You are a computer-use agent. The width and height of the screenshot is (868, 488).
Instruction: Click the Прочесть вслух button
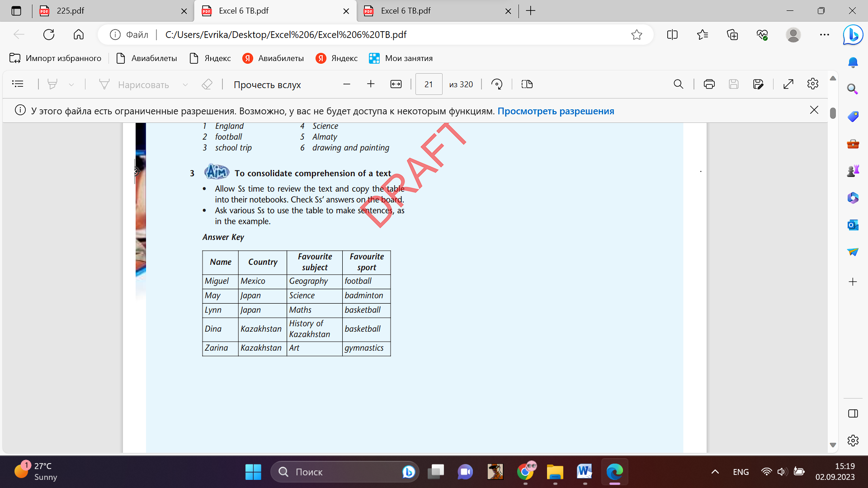pos(267,84)
